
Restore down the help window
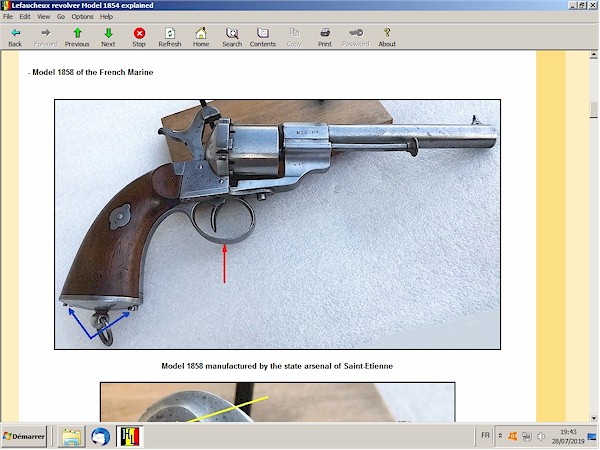coord(582,5)
